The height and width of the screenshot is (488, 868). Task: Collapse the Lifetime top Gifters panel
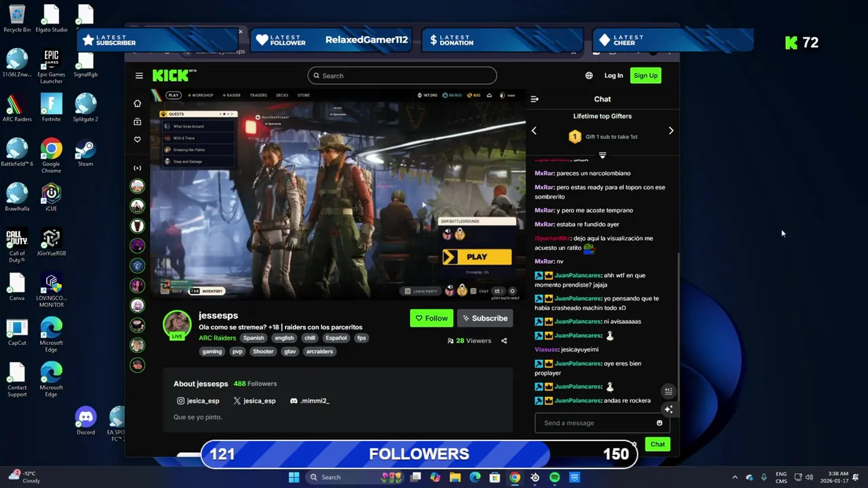coord(602,156)
